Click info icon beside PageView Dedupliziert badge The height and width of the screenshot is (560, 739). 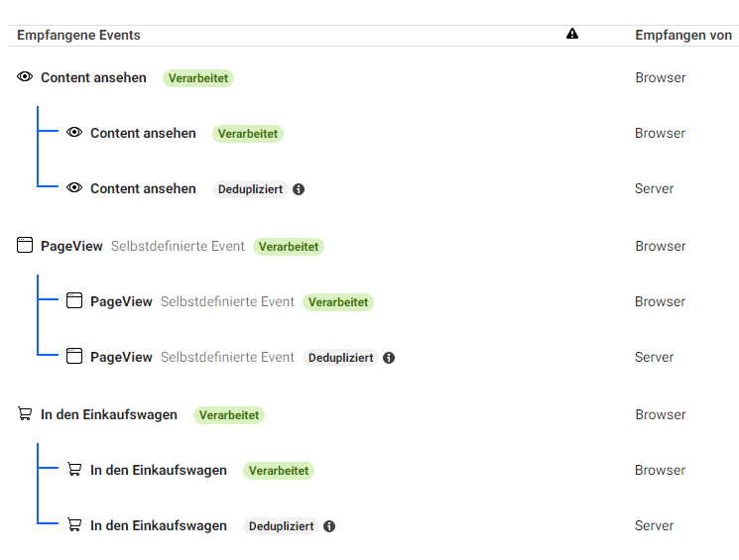(x=389, y=358)
